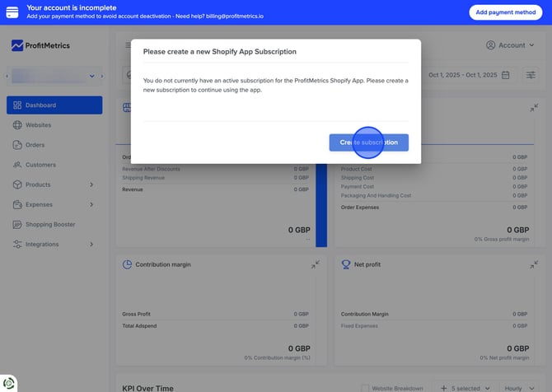Click the Websites globe icon
Screen dimensions: 552x392
tap(17, 125)
